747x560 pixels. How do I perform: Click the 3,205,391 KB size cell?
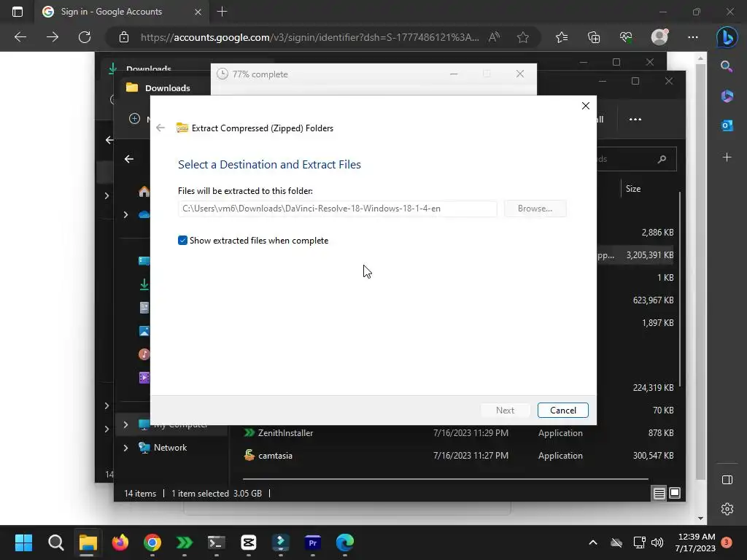click(x=650, y=255)
